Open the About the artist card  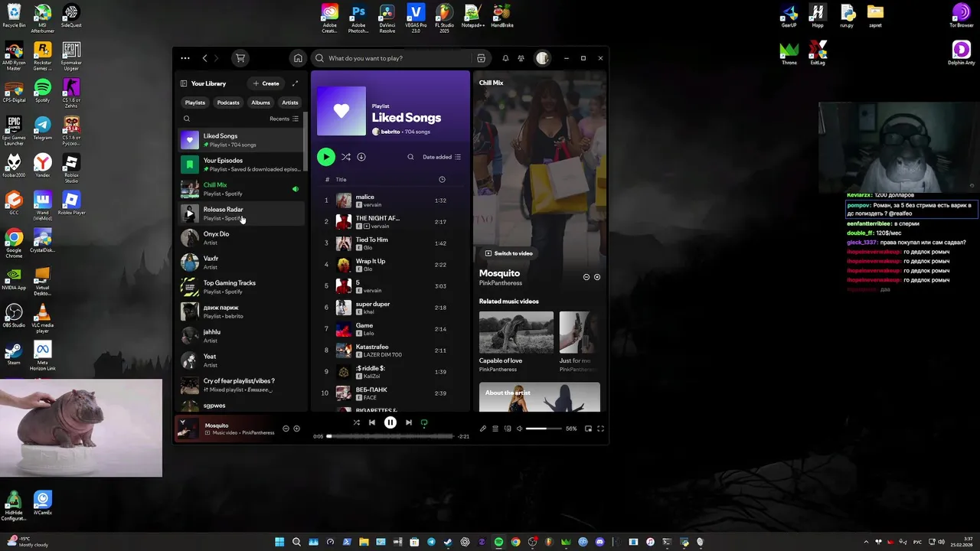click(540, 397)
